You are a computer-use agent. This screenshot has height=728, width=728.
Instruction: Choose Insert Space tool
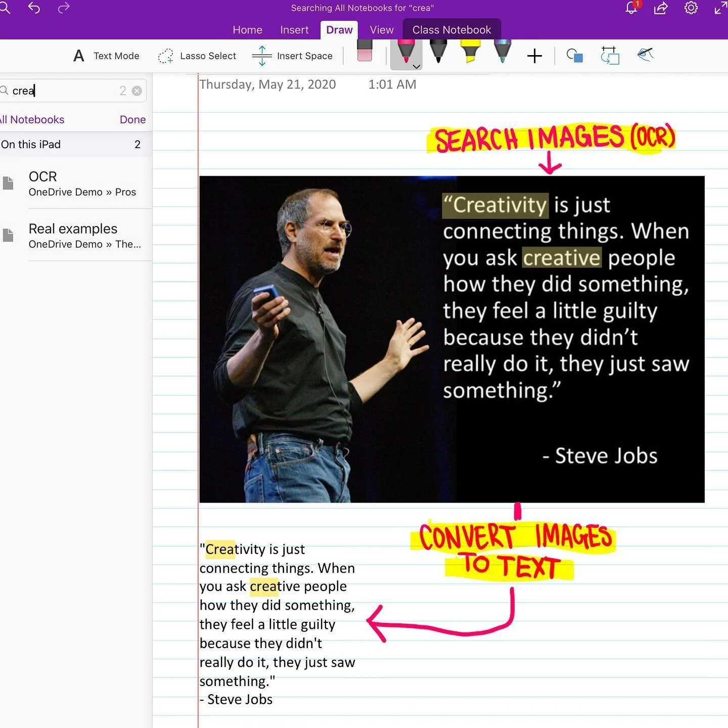292,56
